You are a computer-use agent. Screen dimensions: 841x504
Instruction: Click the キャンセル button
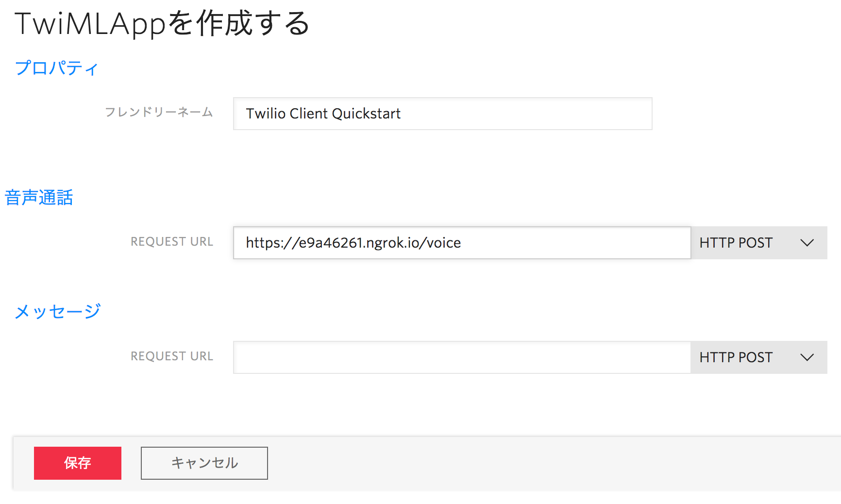[203, 463]
